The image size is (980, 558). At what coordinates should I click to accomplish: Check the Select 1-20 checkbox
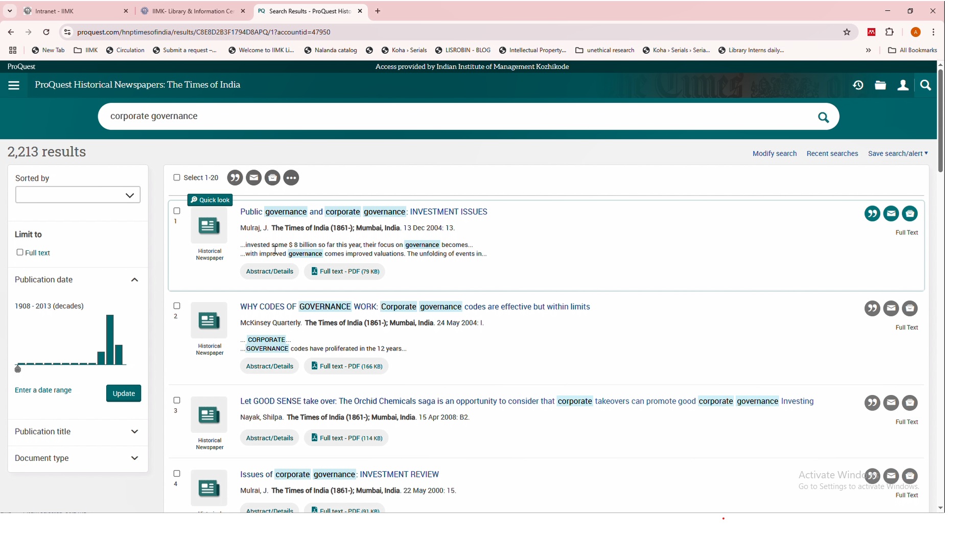[x=177, y=178]
